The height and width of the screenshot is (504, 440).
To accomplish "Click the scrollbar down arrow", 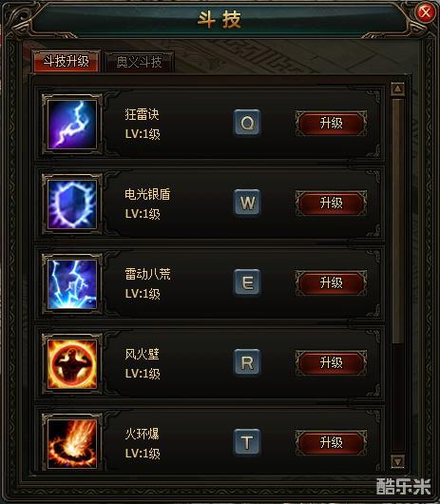I will pos(397,461).
